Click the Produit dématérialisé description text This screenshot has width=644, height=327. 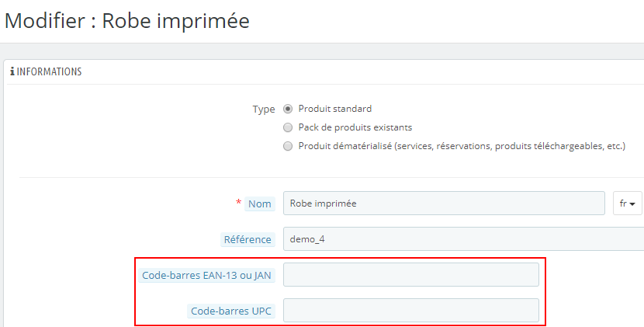tap(462, 146)
